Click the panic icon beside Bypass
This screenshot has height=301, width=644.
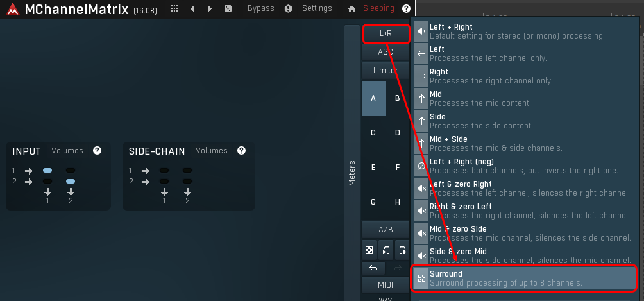(x=288, y=8)
